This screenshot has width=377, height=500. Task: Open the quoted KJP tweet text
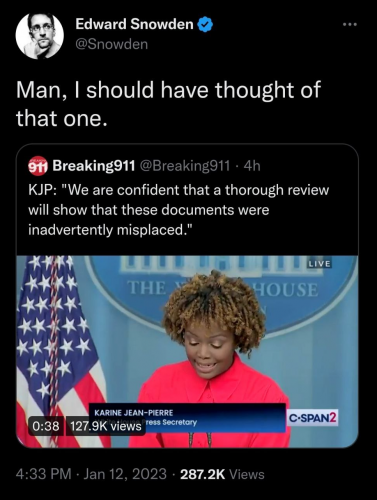[x=179, y=210]
